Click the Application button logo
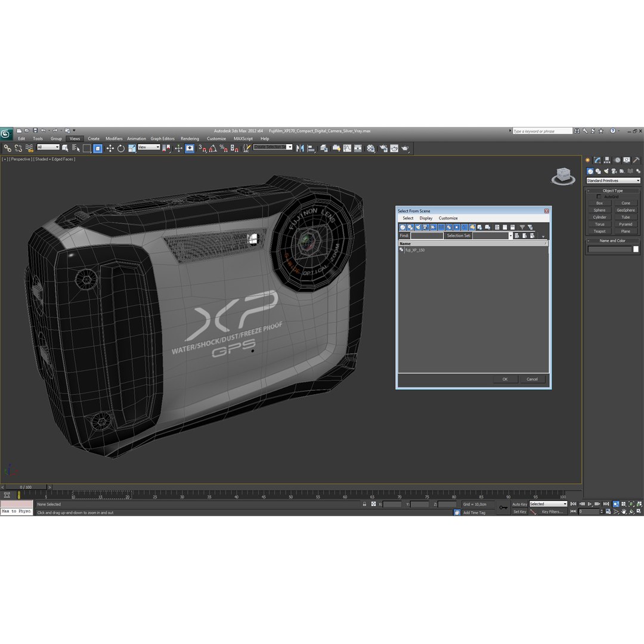This screenshot has height=644, width=644. [x=6, y=134]
